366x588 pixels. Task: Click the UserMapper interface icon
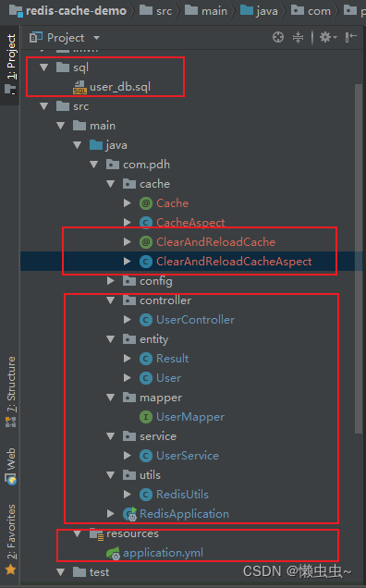tap(145, 417)
